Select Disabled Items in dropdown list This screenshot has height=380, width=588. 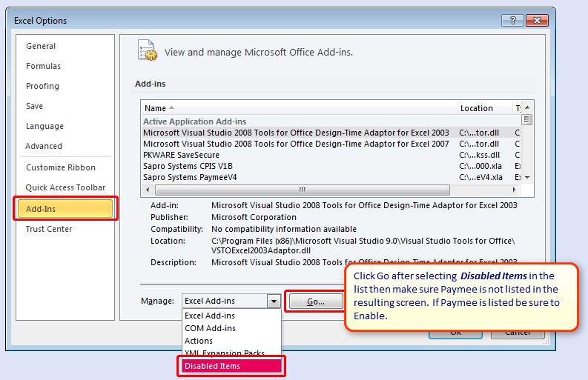tap(231, 366)
